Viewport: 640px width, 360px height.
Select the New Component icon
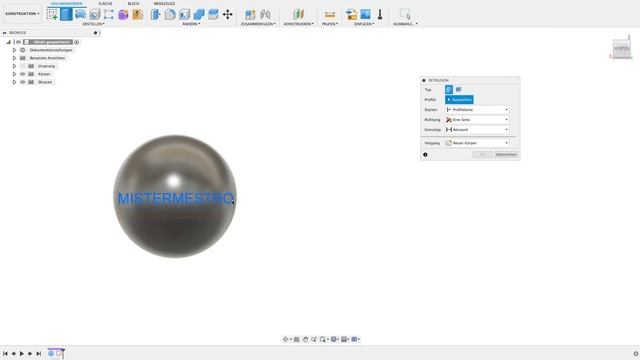click(x=250, y=14)
